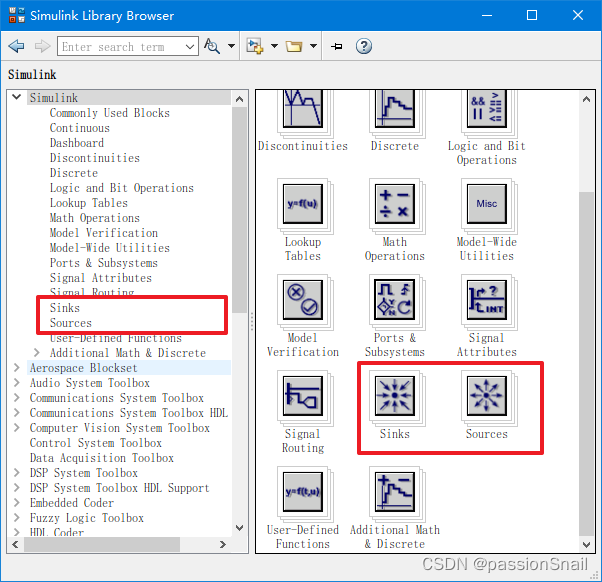
Task: Open the search term history dropdown
Action: [x=190, y=46]
